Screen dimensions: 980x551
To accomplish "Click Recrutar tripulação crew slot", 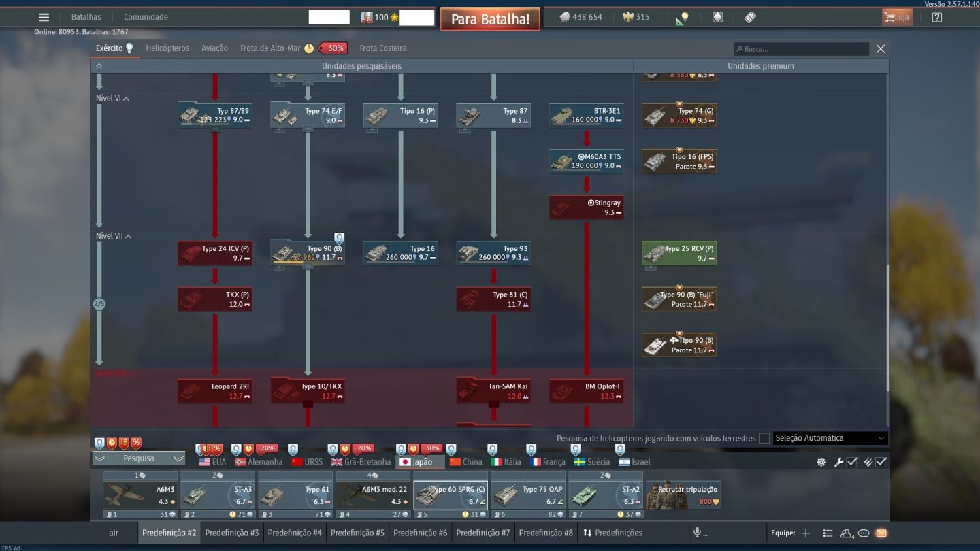I will pyautogui.click(x=683, y=495).
